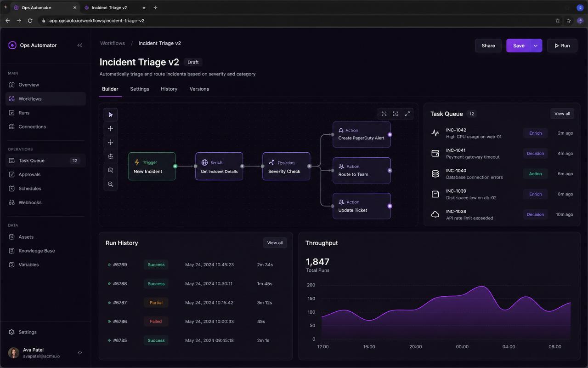Click View all in Run History panel
This screenshot has width=588, height=368.
tap(275, 243)
